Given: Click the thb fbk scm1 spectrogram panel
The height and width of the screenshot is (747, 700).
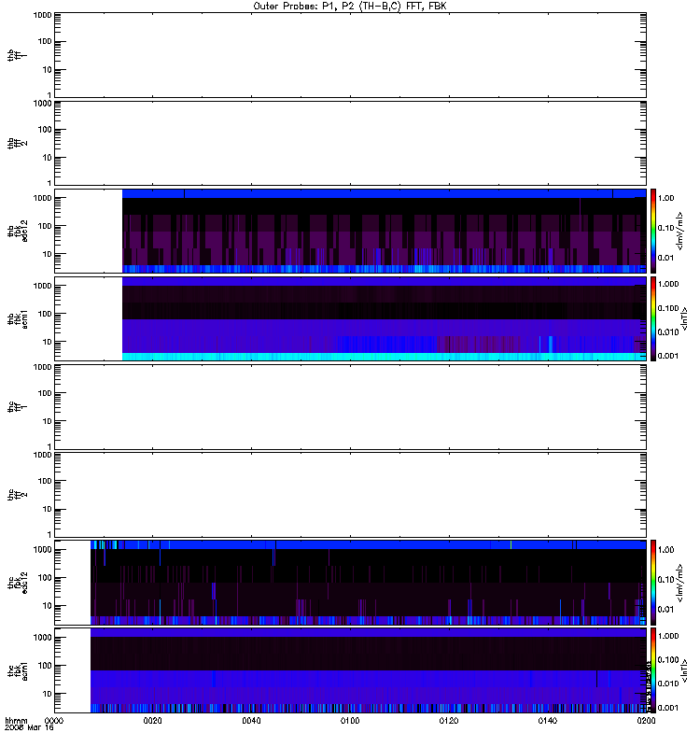Looking at the screenshot, I should pos(350,318).
